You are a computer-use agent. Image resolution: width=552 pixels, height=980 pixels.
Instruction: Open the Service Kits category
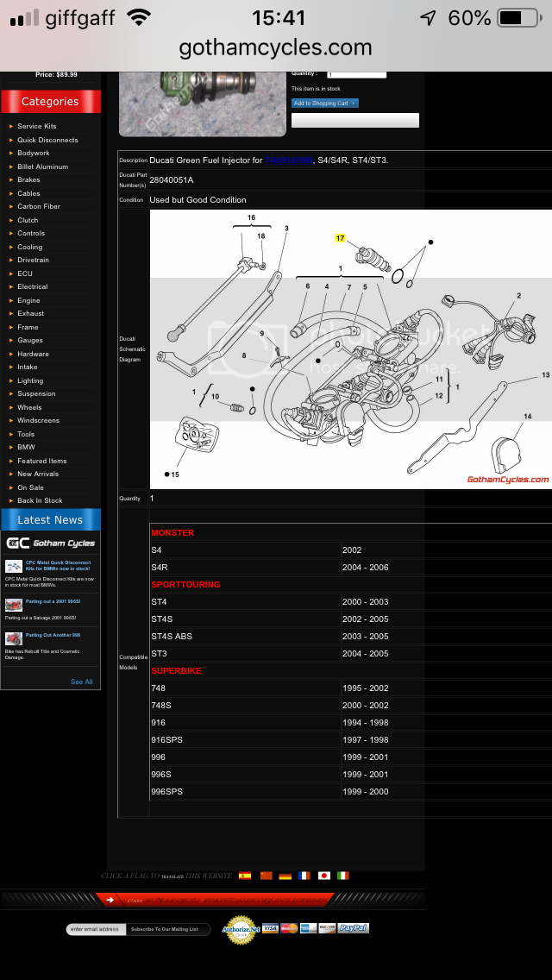[x=37, y=126]
